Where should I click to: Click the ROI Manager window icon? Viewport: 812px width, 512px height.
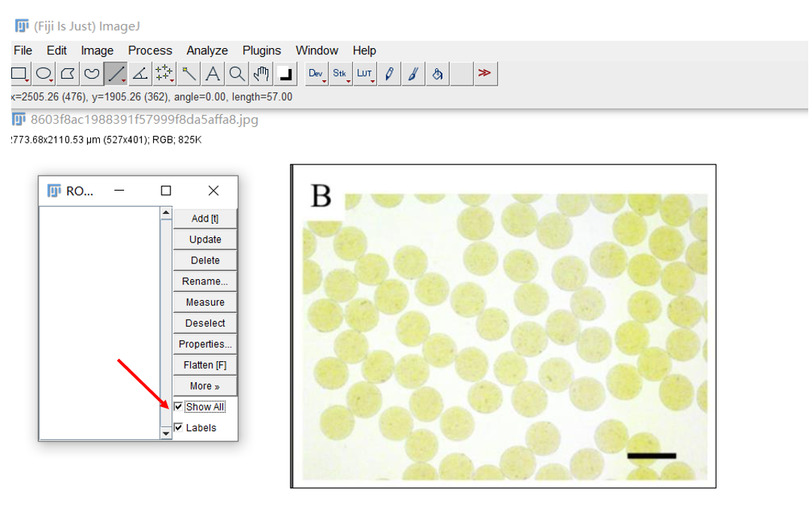[x=54, y=191]
